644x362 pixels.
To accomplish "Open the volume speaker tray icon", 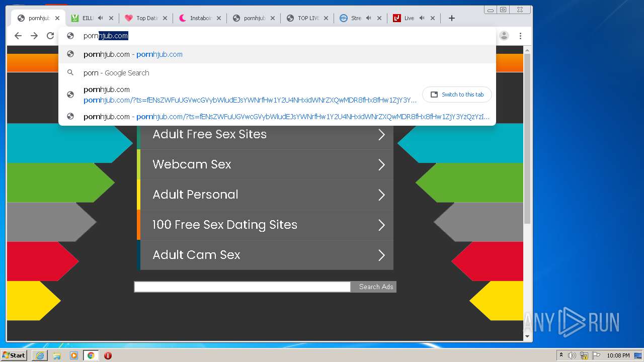I will point(572,355).
